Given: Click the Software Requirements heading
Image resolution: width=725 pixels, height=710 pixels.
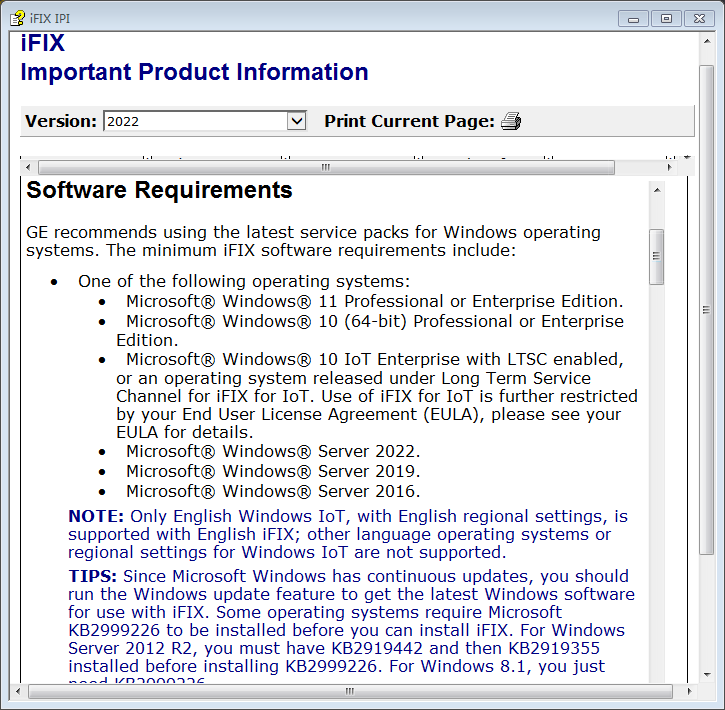Looking at the screenshot, I should coord(159,190).
